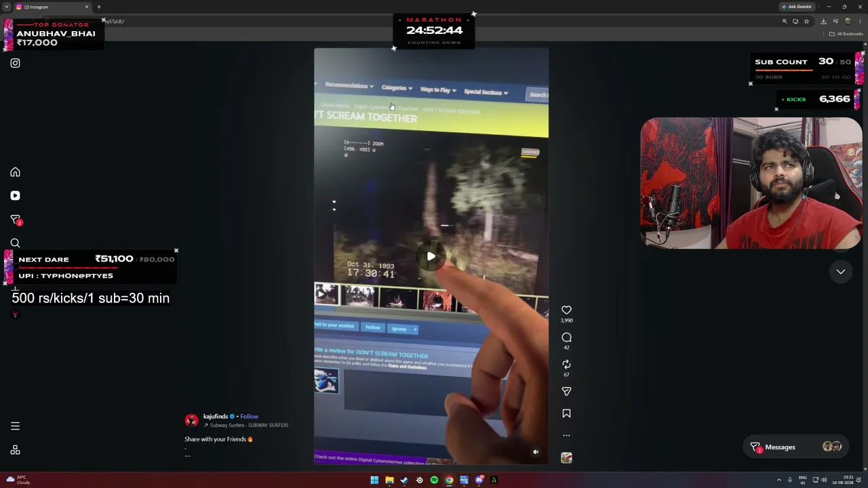Go to Instagram Home feed

[x=15, y=172]
